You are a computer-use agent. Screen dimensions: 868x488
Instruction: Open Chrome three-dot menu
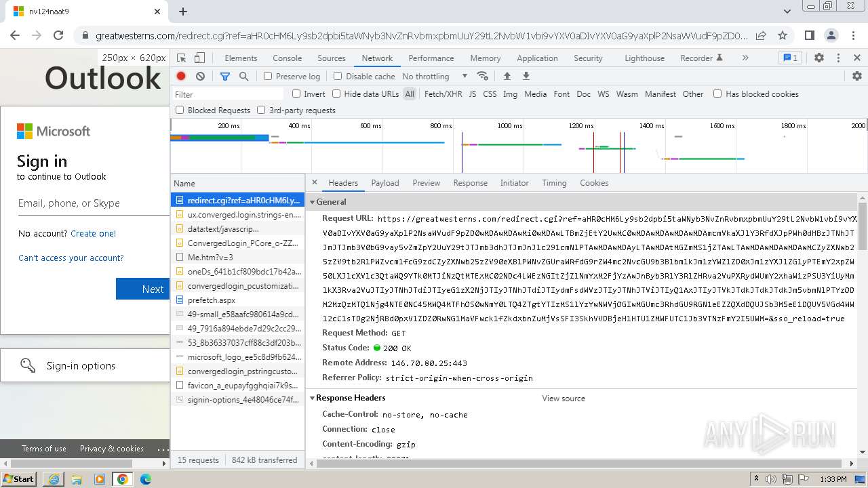853,35
